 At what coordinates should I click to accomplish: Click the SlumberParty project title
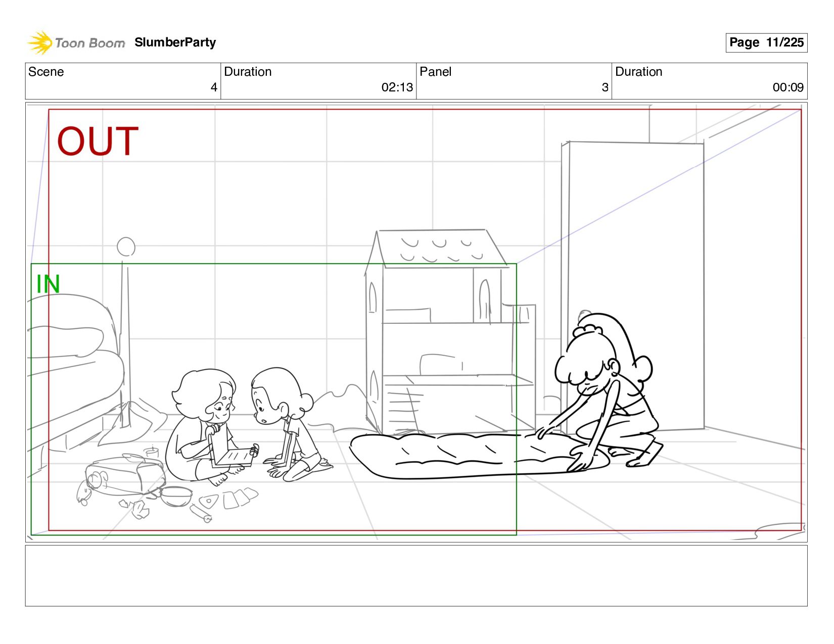tap(175, 42)
